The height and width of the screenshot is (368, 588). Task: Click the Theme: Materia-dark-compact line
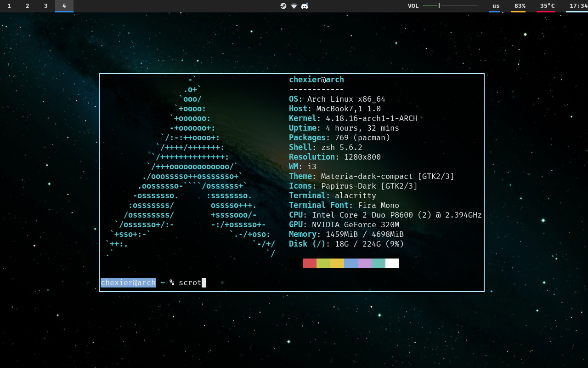372,176
